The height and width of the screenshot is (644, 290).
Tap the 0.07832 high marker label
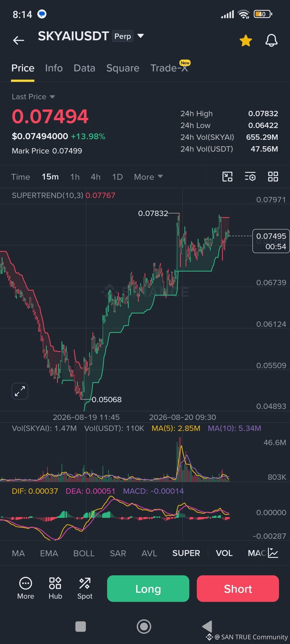pos(153,213)
